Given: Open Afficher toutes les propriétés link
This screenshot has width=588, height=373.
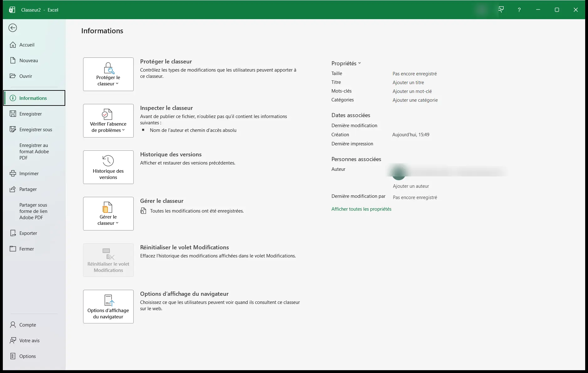Looking at the screenshot, I should click(x=361, y=209).
